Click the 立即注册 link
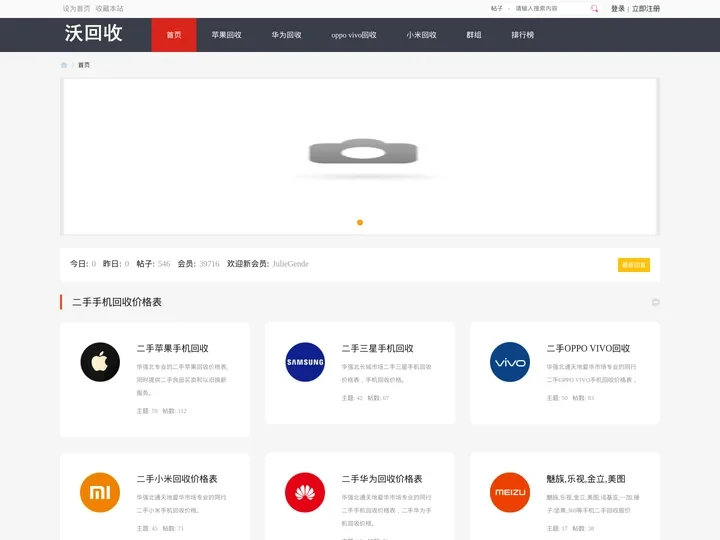This screenshot has height=540, width=720. (646, 8)
